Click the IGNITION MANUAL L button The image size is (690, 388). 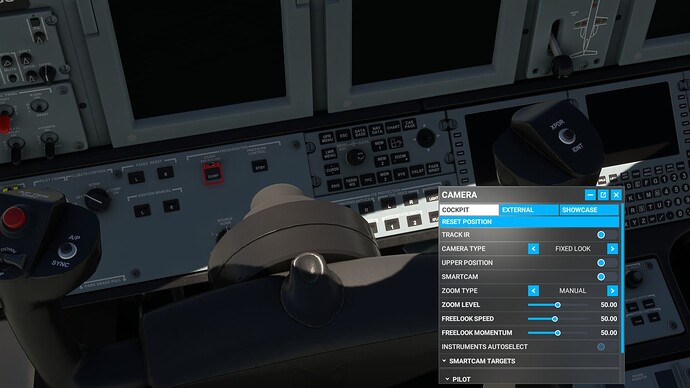pos(142,211)
